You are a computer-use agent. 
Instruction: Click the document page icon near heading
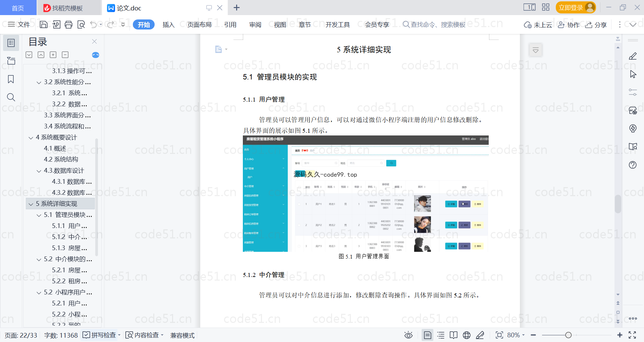219,49
